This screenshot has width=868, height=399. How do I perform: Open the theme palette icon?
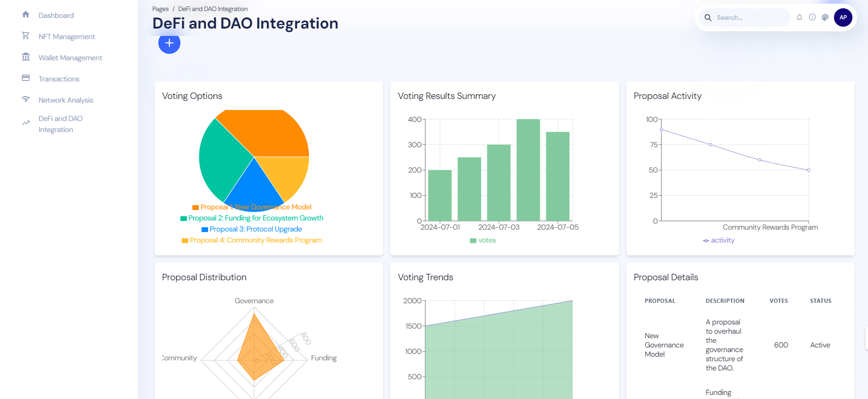point(825,17)
